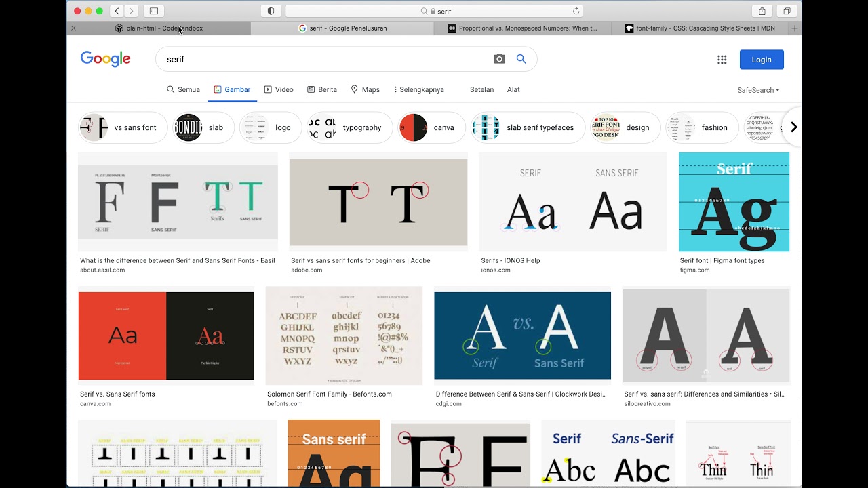Open Clockwork blue A vs. A image
The width and height of the screenshot is (868, 488).
coord(522,335)
